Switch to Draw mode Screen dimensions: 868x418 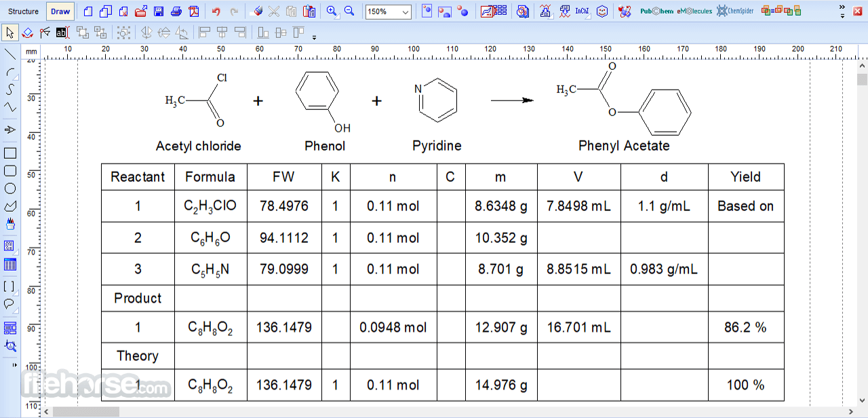pyautogui.click(x=60, y=12)
